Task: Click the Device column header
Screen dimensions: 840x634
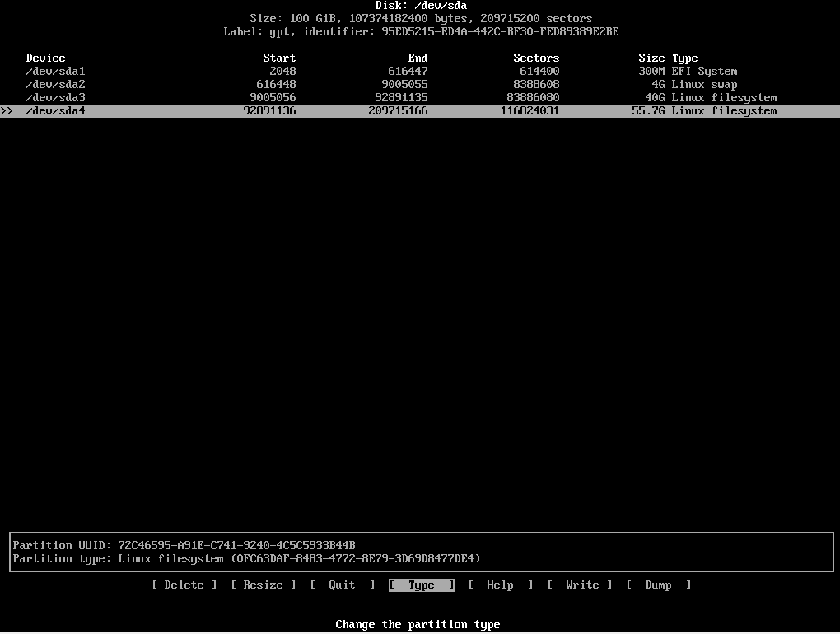Action: (45, 58)
